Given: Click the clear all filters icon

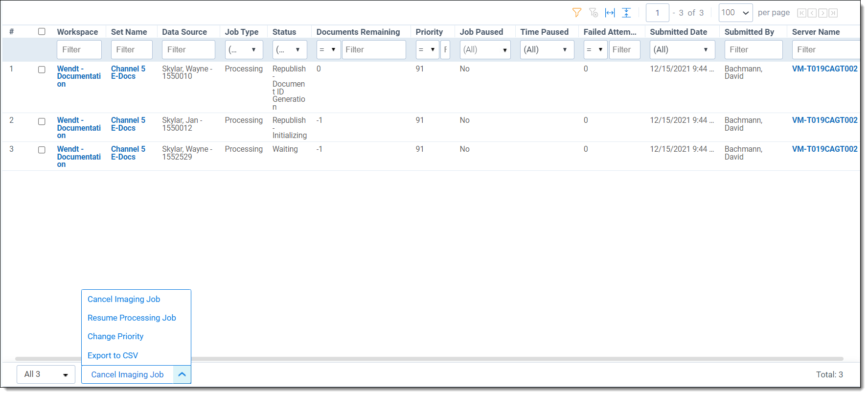Looking at the screenshot, I should 594,13.
